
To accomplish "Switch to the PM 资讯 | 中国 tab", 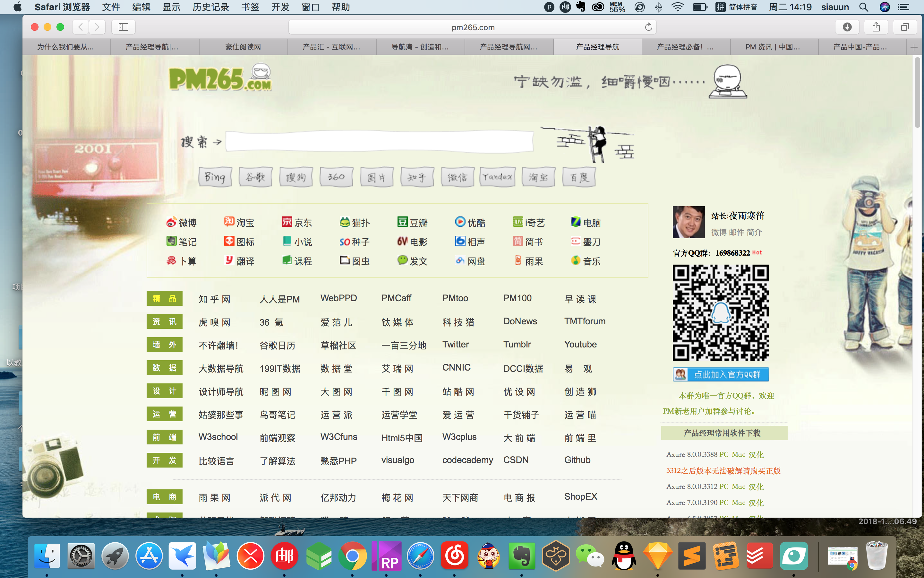I will [x=774, y=47].
